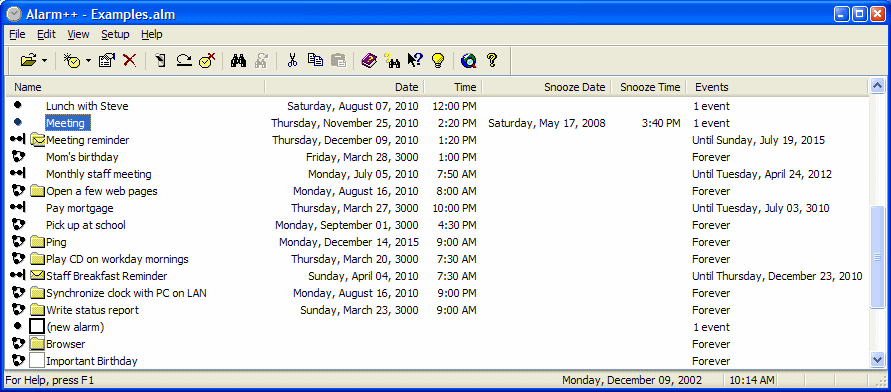Toggle the checkbox beside Important Birthday
The width and height of the screenshot is (891, 392).
click(x=37, y=361)
